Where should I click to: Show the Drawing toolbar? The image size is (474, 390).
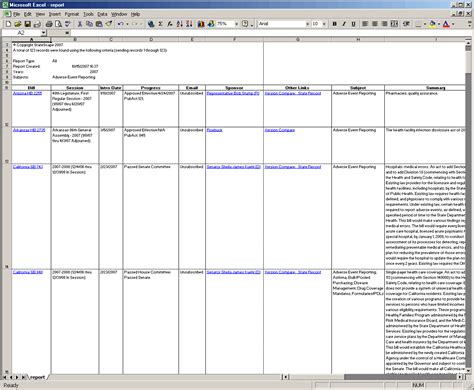coord(211,24)
